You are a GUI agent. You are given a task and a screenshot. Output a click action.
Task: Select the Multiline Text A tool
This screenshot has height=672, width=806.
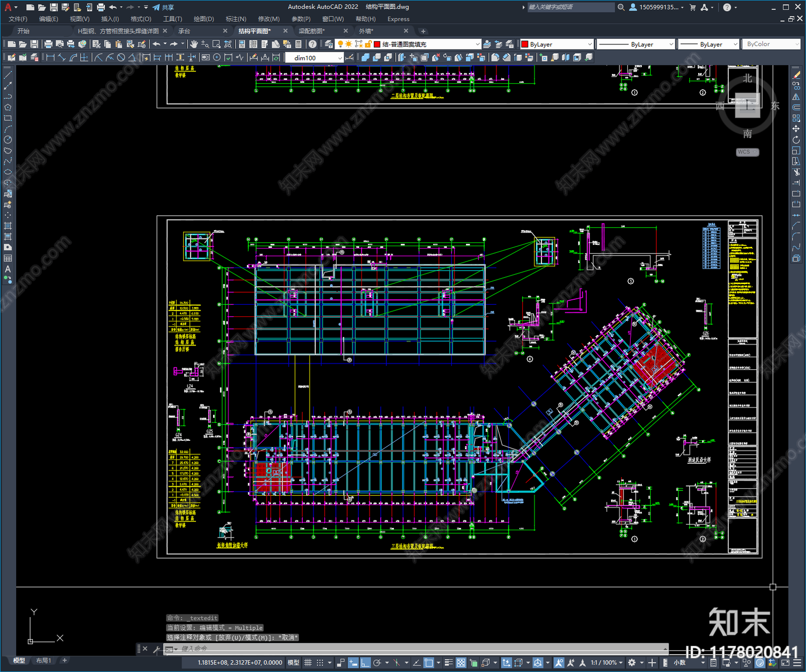pyautogui.click(x=8, y=269)
